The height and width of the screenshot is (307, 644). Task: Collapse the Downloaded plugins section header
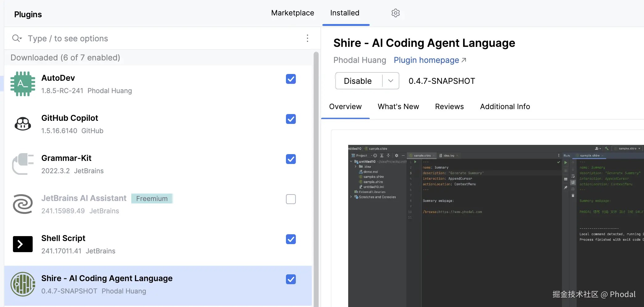65,58
